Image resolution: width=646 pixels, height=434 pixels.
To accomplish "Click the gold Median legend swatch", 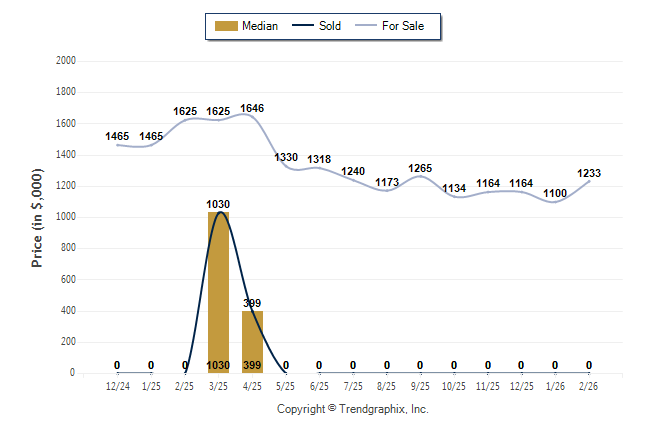I will click(224, 26).
